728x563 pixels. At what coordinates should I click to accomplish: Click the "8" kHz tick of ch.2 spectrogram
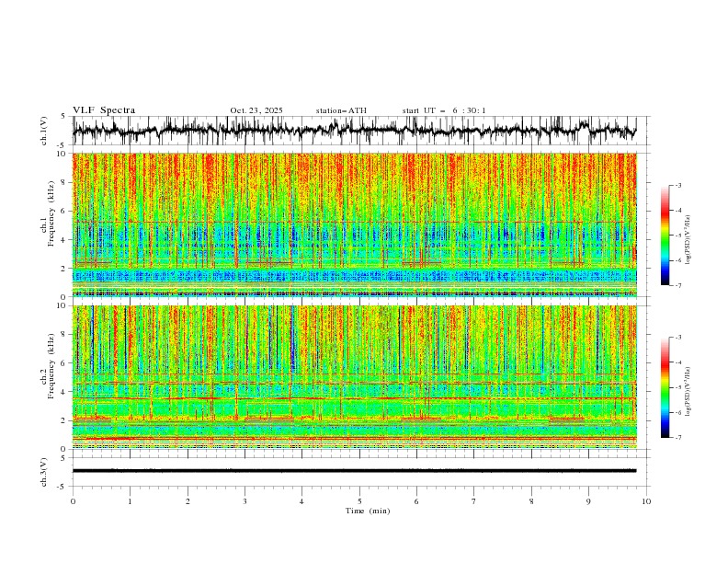tap(64, 334)
